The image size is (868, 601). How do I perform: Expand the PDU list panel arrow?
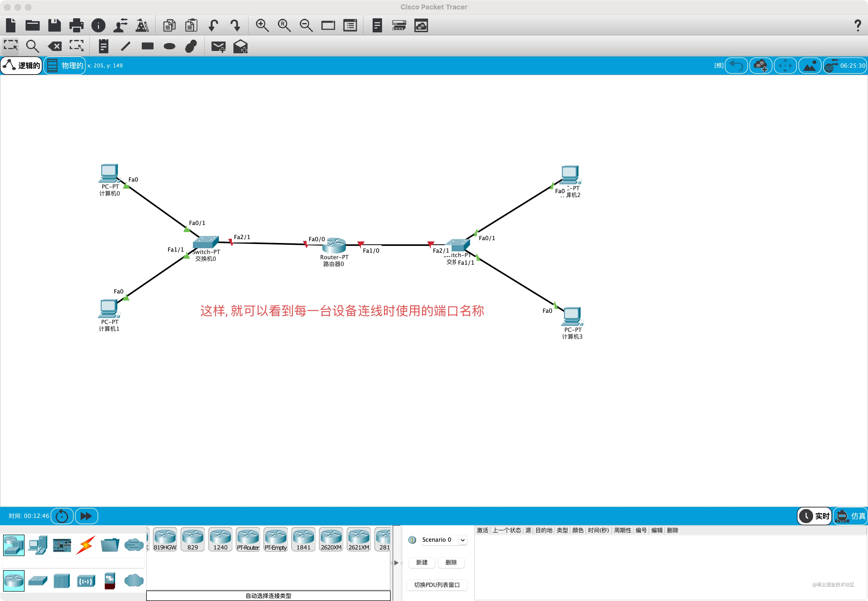396,563
